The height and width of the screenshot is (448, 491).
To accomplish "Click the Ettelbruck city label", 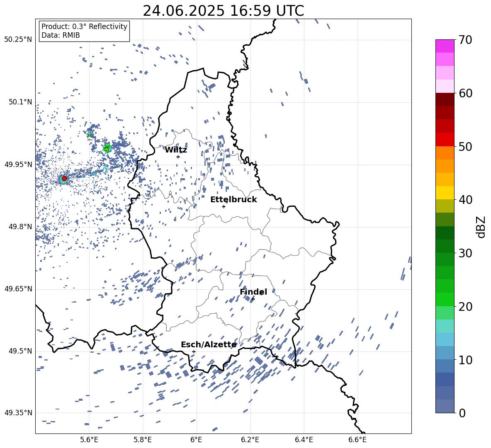I will [x=233, y=200].
